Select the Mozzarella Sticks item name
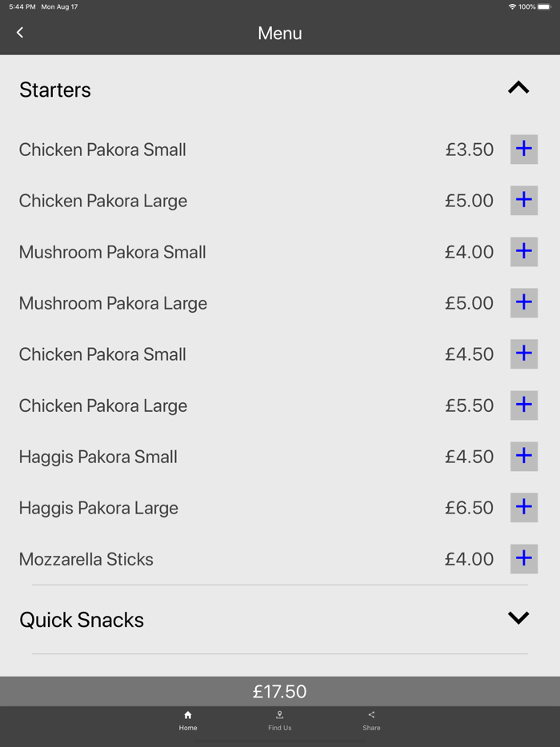 point(86,559)
